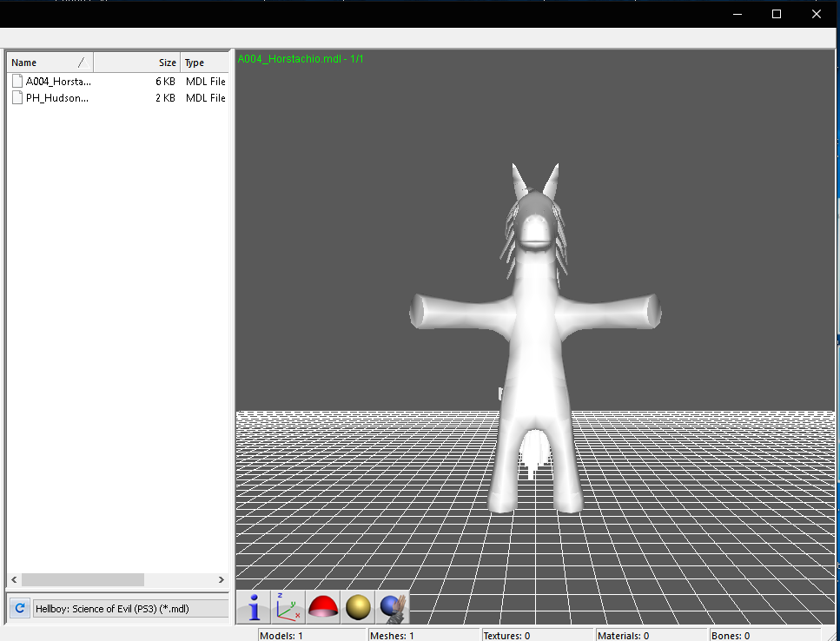Sort files by the Name column header
The image size is (840, 641).
(50, 63)
